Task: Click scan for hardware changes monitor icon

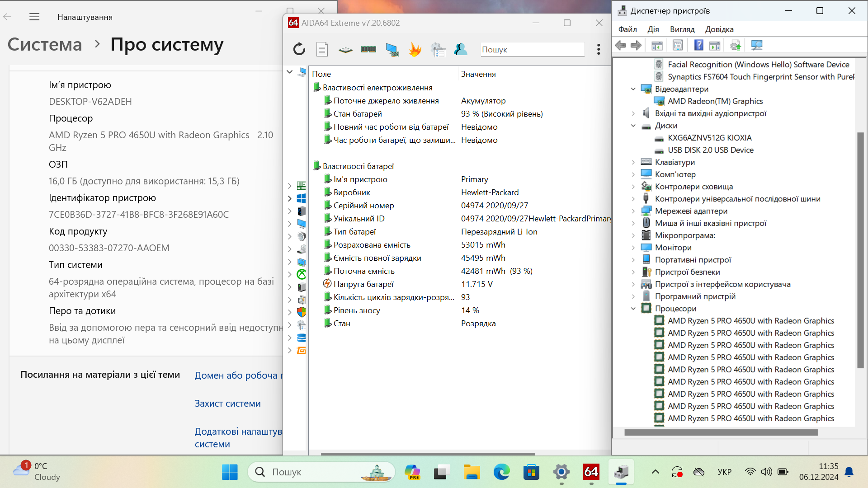Action: [756, 45]
